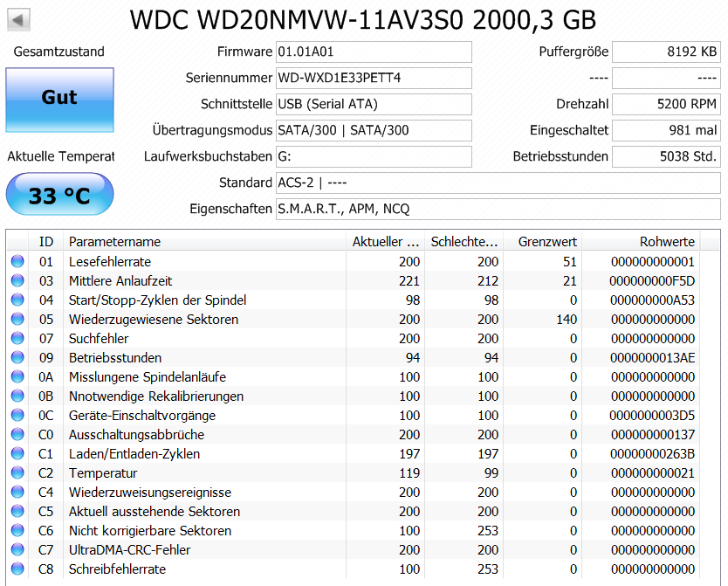Click the status dot for Schreibfehlerrate

17,569
